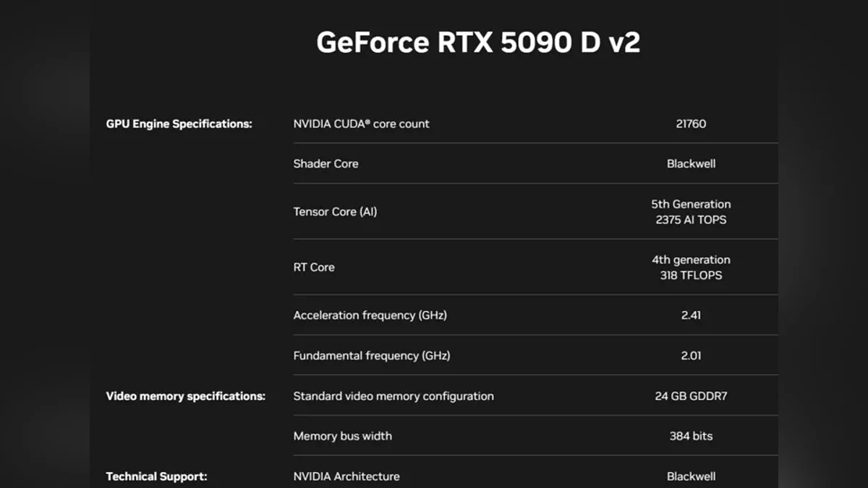Viewport: 868px width, 488px height.
Task: Select the Blackwell value for Shader Core
Action: click(x=691, y=163)
